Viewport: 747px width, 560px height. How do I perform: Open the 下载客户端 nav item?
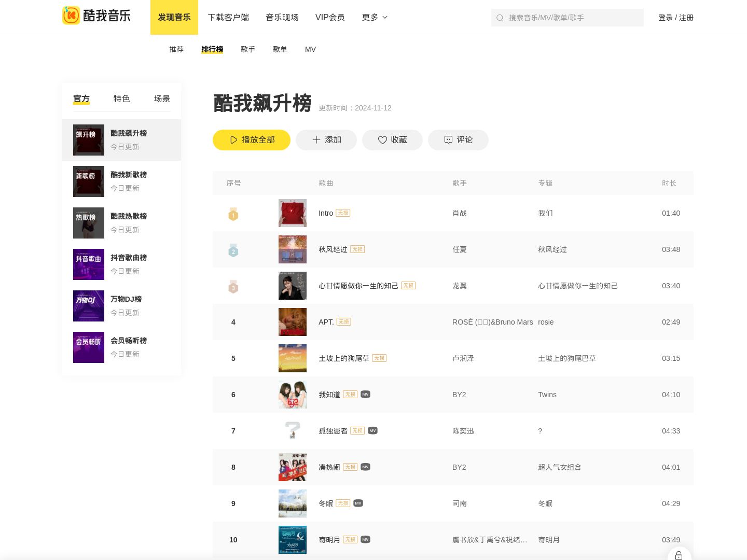point(228,18)
